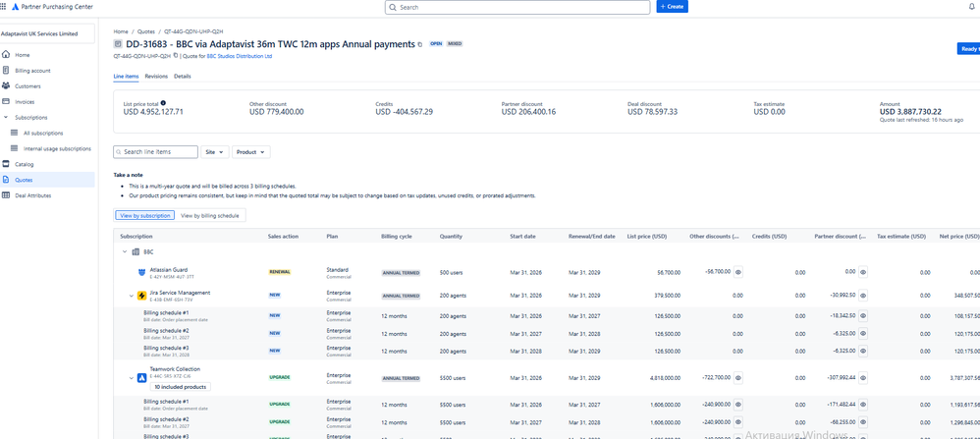Click the top Search field
980x439 pixels.
[517, 7]
